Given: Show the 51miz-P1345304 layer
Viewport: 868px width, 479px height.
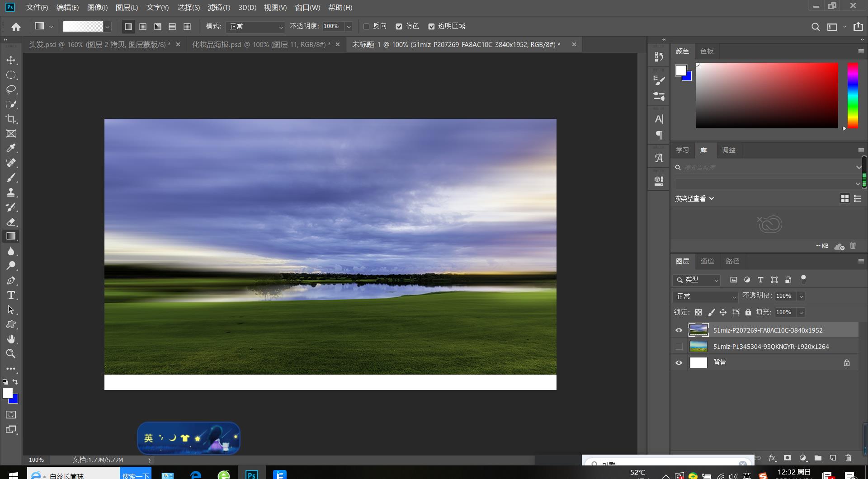Looking at the screenshot, I should 679,347.
